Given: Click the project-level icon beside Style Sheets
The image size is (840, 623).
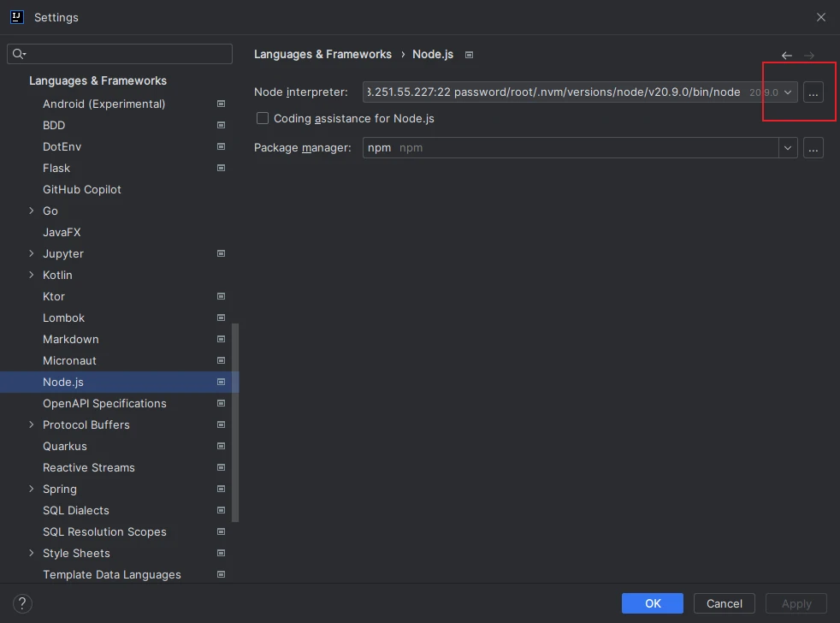Looking at the screenshot, I should [221, 554].
